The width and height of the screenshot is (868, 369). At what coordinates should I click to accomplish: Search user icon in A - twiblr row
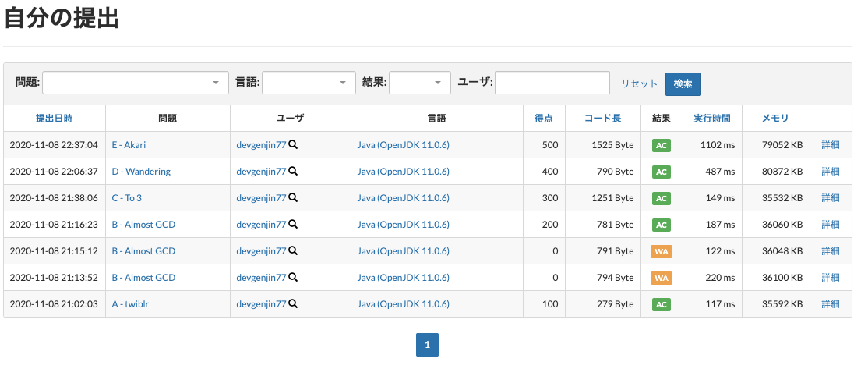click(294, 303)
